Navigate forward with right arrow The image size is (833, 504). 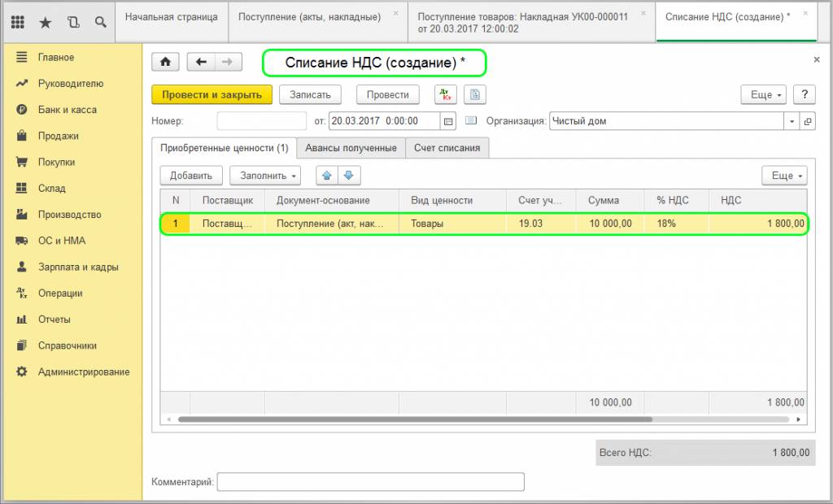pos(228,62)
